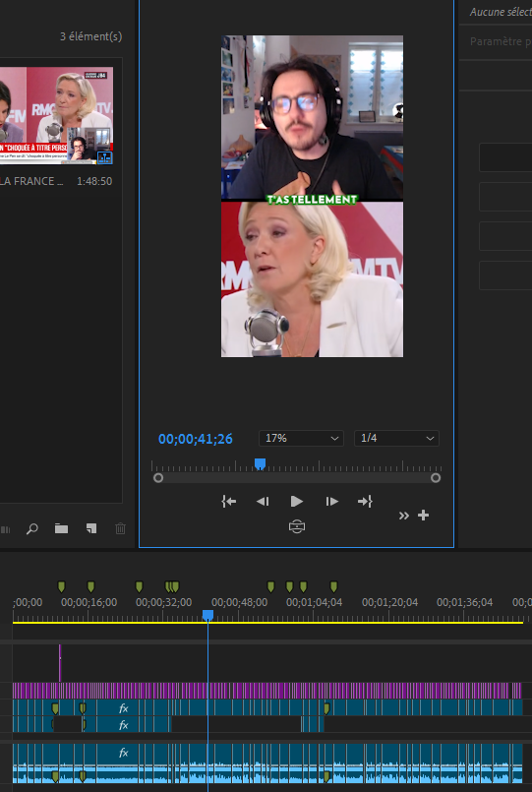Select the last sequence marker on timeline ruler
Image resolution: width=532 pixels, height=792 pixels.
pyautogui.click(x=333, y=586)
